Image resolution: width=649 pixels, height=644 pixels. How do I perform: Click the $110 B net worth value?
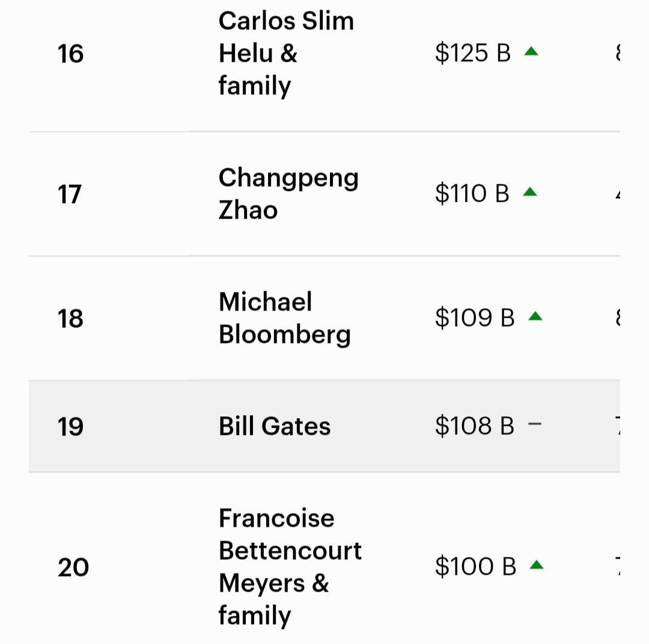point(472,193)
